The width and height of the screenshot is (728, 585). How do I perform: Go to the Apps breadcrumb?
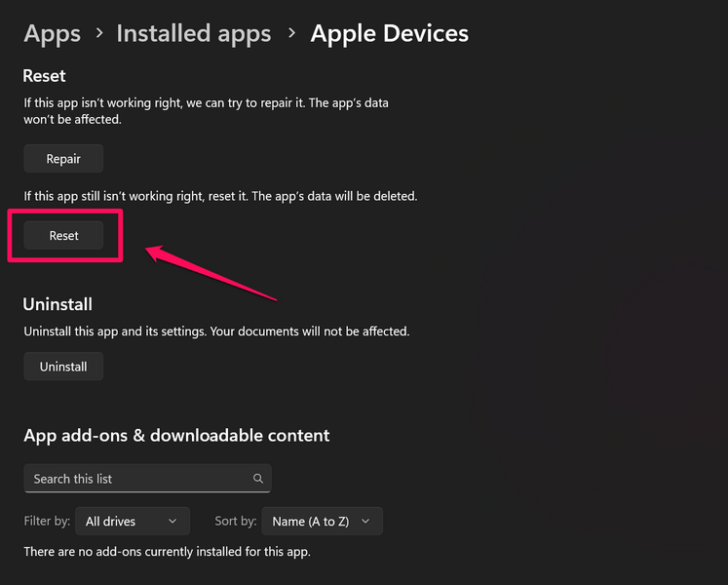(x=52, y=34)
